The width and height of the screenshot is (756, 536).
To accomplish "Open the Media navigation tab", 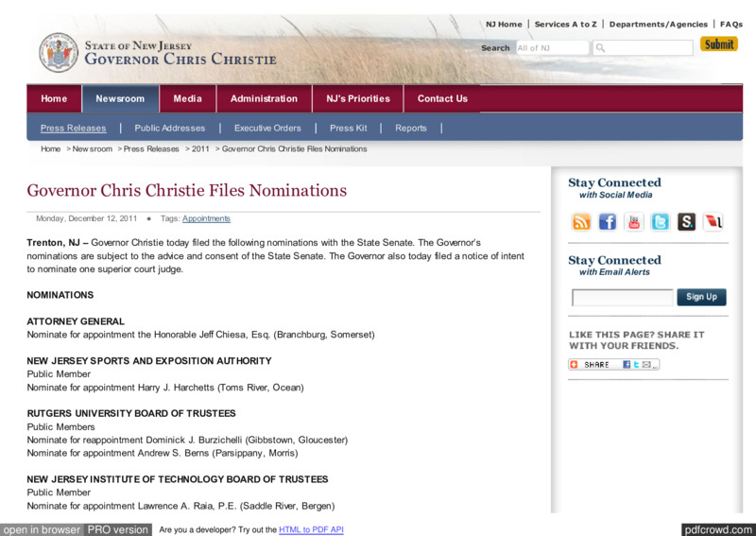I will pos(187,99).
